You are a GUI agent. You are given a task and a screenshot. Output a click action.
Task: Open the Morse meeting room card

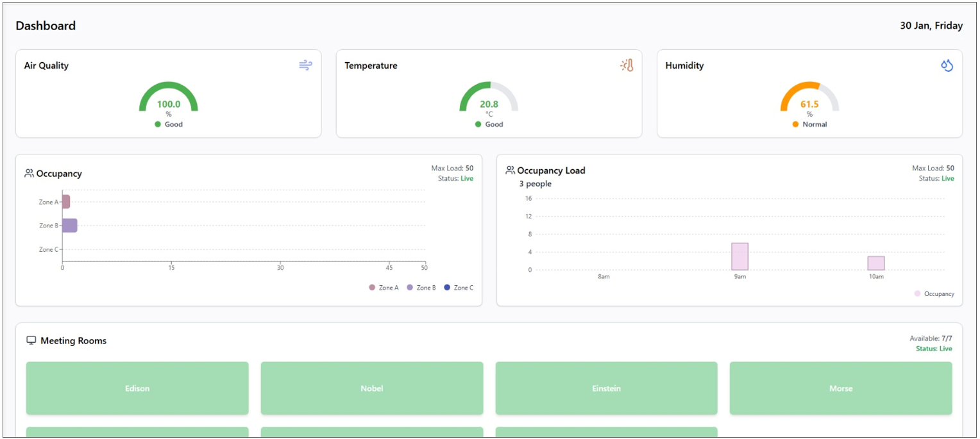840,388
